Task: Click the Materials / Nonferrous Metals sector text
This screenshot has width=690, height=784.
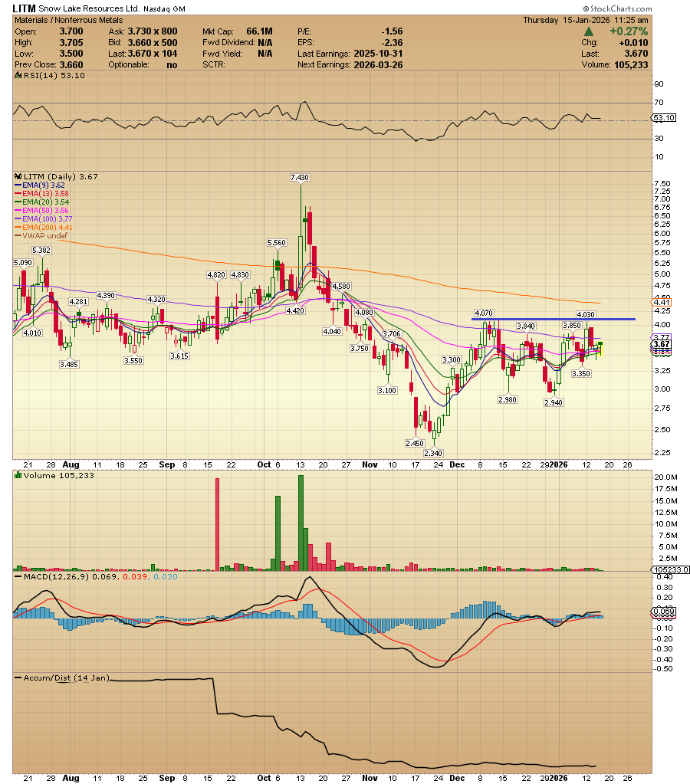Action: pos(68,20)
